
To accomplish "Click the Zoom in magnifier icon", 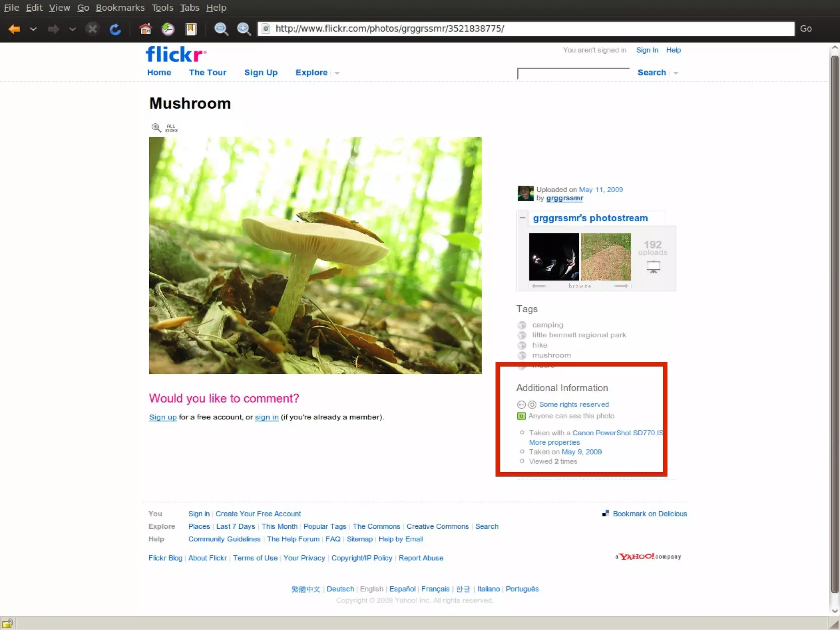I will point(244,29).
